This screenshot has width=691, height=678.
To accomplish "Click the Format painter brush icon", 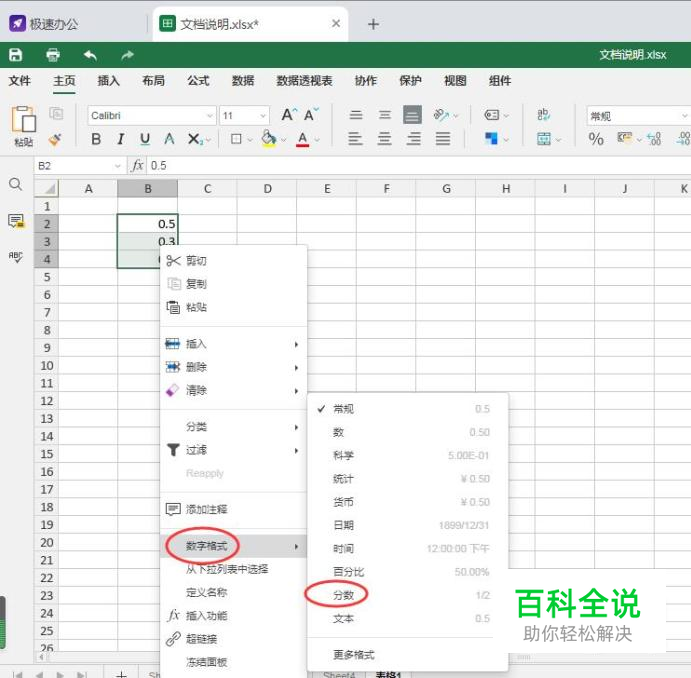I will (x=56, y=139).
